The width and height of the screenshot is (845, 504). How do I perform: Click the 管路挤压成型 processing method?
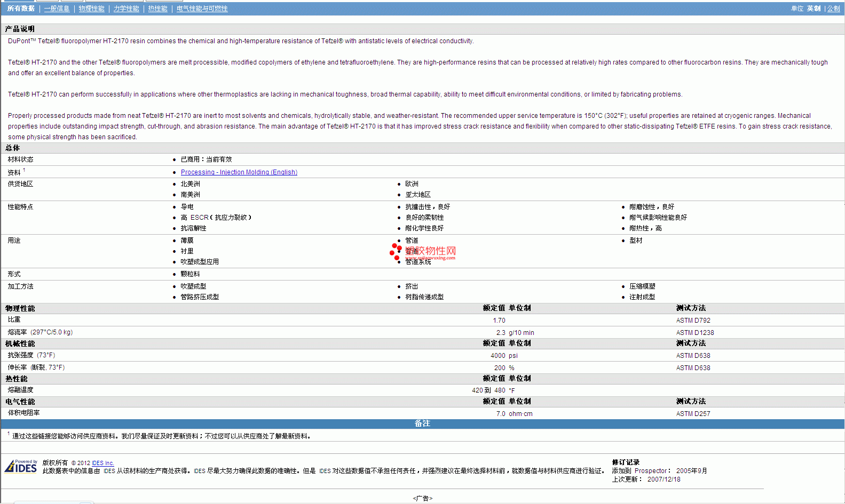coord(200,297)
